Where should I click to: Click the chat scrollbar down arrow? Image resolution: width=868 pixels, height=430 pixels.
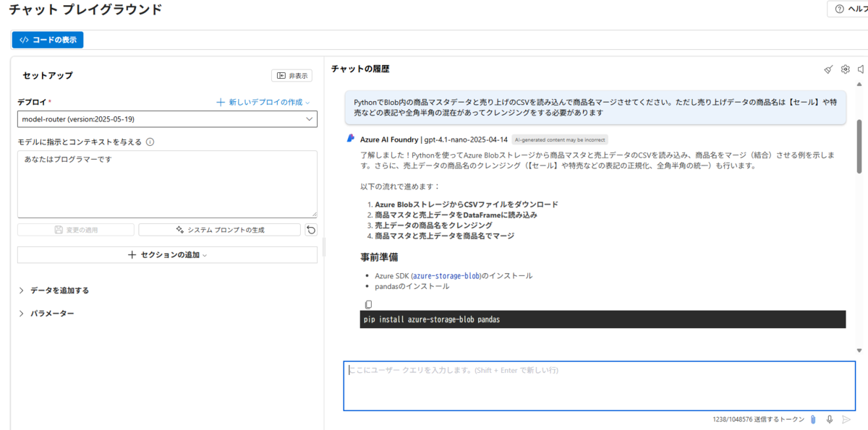click(859, 351)
